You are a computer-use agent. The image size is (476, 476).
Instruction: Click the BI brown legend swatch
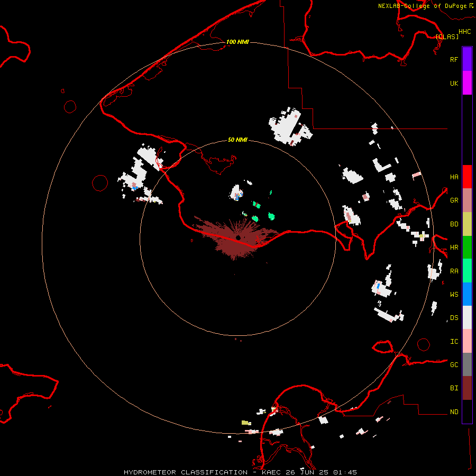coord(467,388)
